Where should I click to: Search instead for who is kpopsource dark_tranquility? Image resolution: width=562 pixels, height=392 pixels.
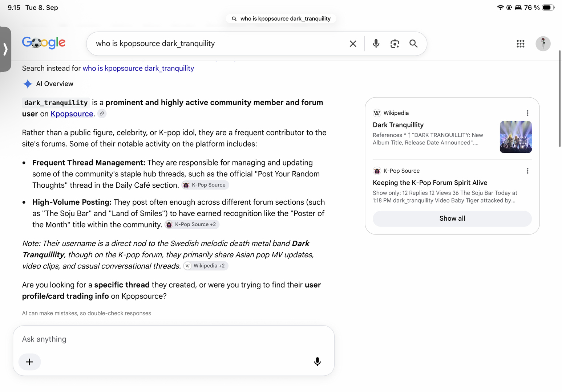point(138,68)
